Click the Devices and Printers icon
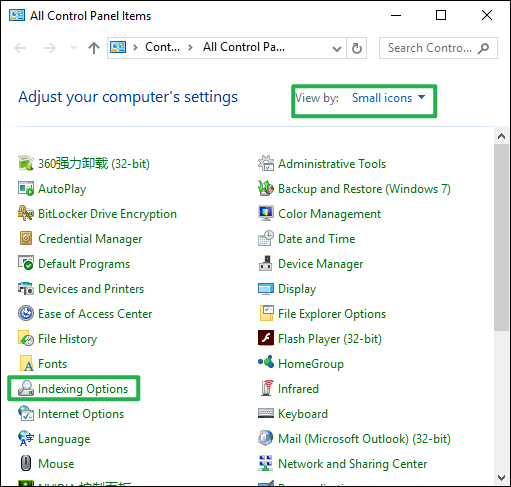Viewport: 511px width, 487px height. (26, 289)
